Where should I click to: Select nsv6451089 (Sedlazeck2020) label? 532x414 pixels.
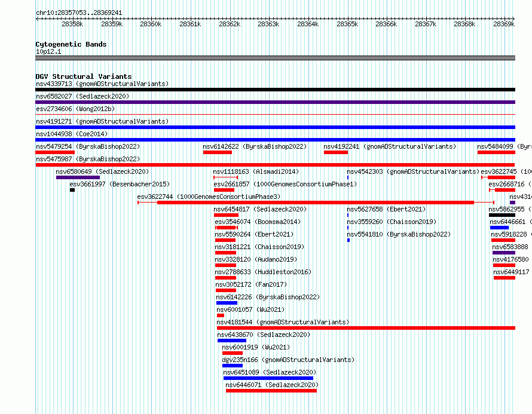pos(270,372)
